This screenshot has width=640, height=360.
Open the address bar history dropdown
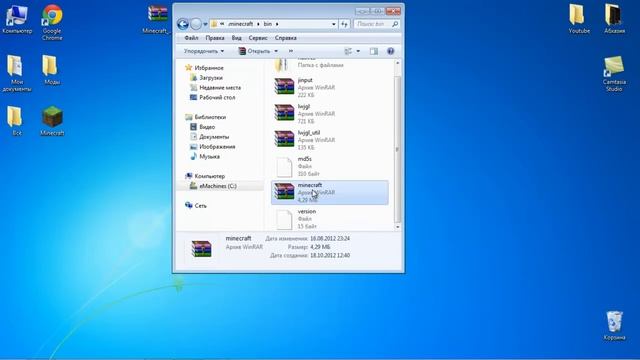pos(333,24)
